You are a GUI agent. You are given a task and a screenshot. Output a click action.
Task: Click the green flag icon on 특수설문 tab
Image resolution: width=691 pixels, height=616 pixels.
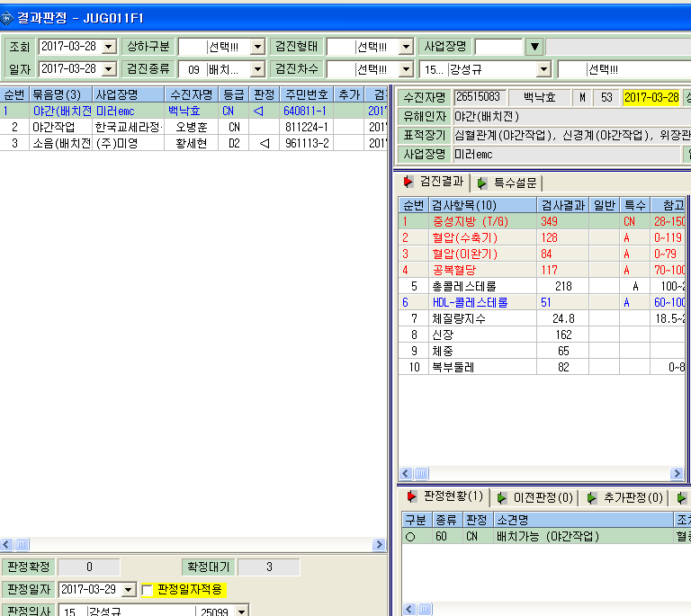pyautogui.click(x=481, y=183)
